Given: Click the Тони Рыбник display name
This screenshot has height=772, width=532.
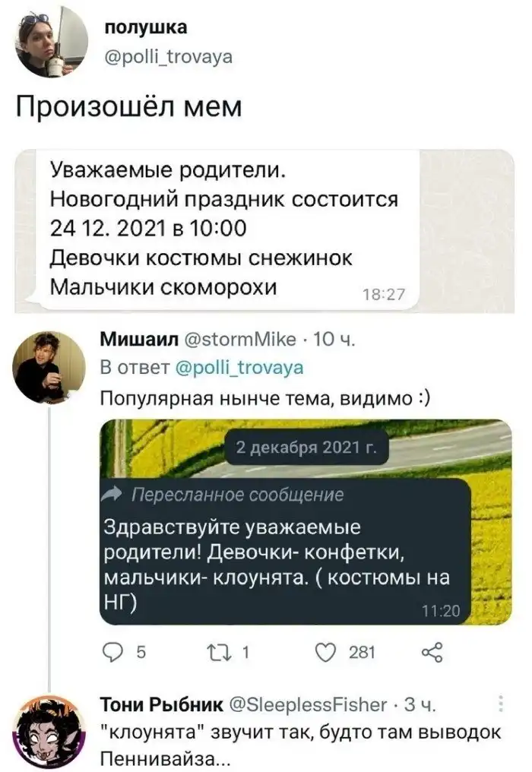Looking at the screenshot, I should coord(162,705).
